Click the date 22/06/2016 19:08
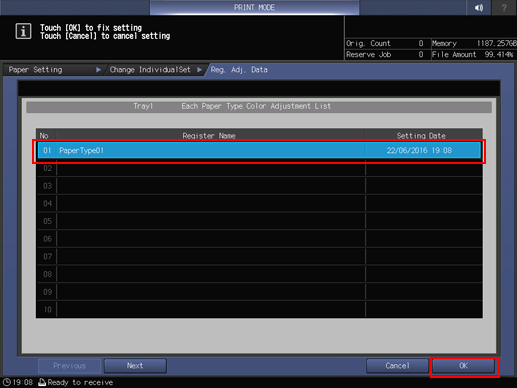 click(x=419, y=150)
